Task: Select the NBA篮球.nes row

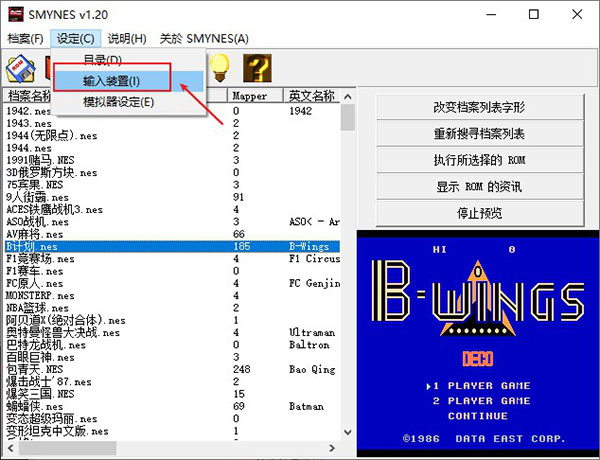Action: pyautogui.click(x=172, y=308)
